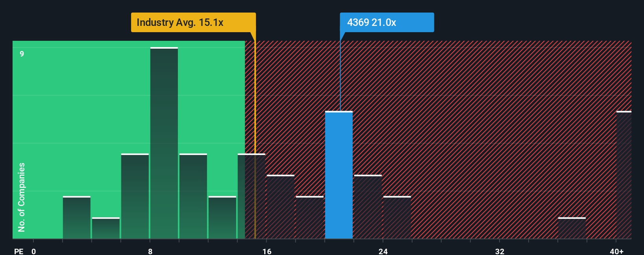Click the short bar near PE 37
The height and width of the screenshot is (255, 644).
point(572,228)
